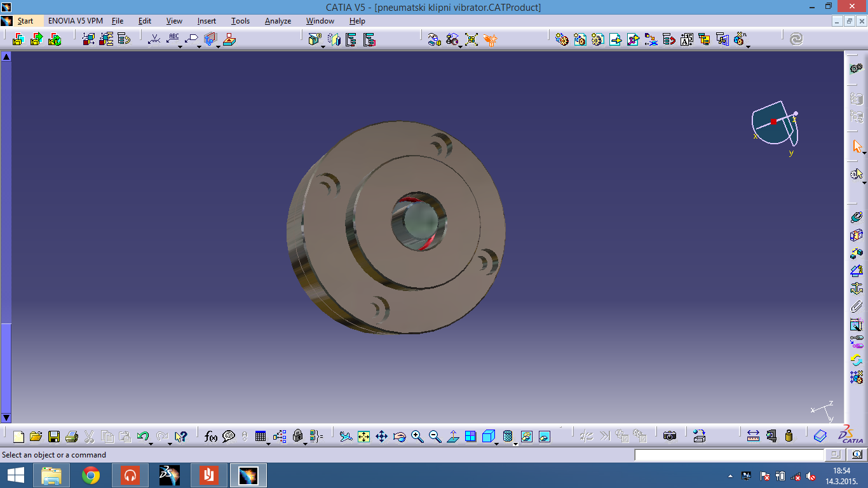Activate the Rotate view tool
The height and width of the screenshot is (488, 868).
(x=399, y=437)
